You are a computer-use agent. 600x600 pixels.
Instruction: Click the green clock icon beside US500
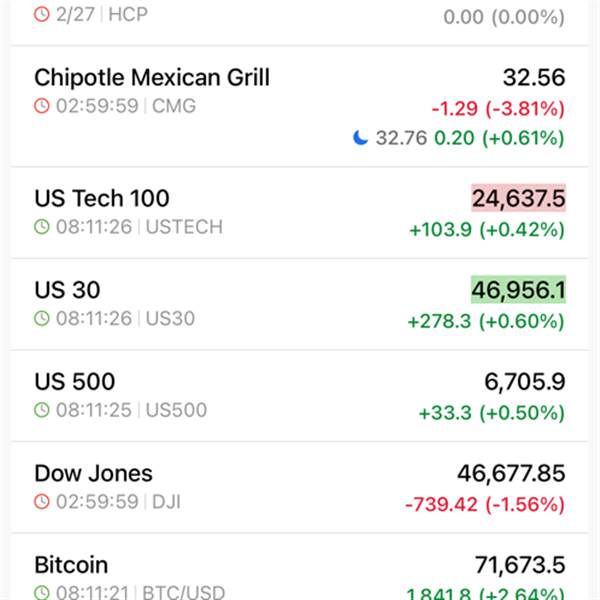point(41,410)
